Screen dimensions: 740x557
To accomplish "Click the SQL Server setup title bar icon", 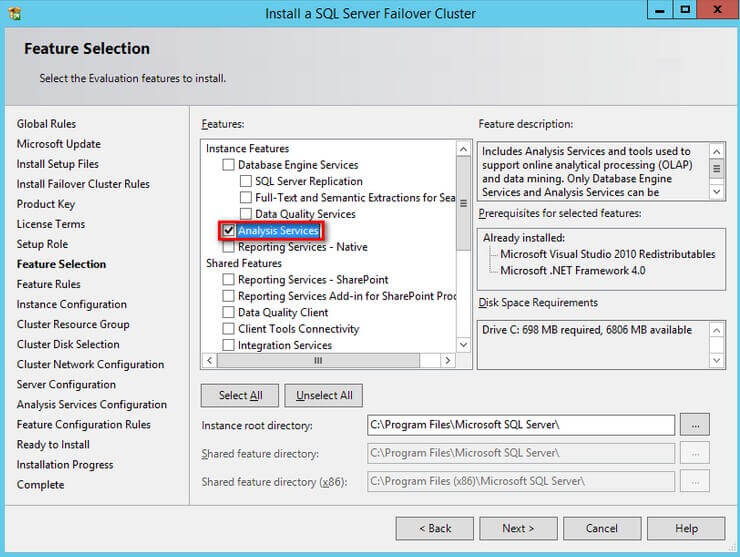I will pyautogui.click(x=15, y=13).
